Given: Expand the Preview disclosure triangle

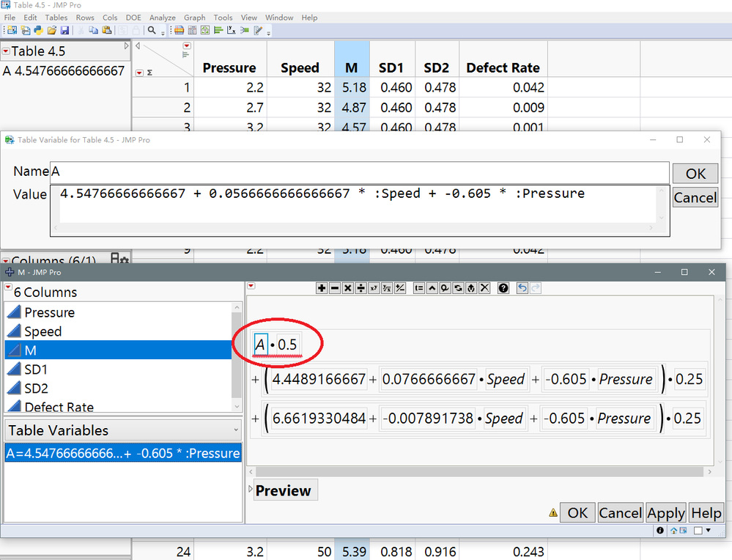Looking at the screenshot, I should (x=250, y=490).
